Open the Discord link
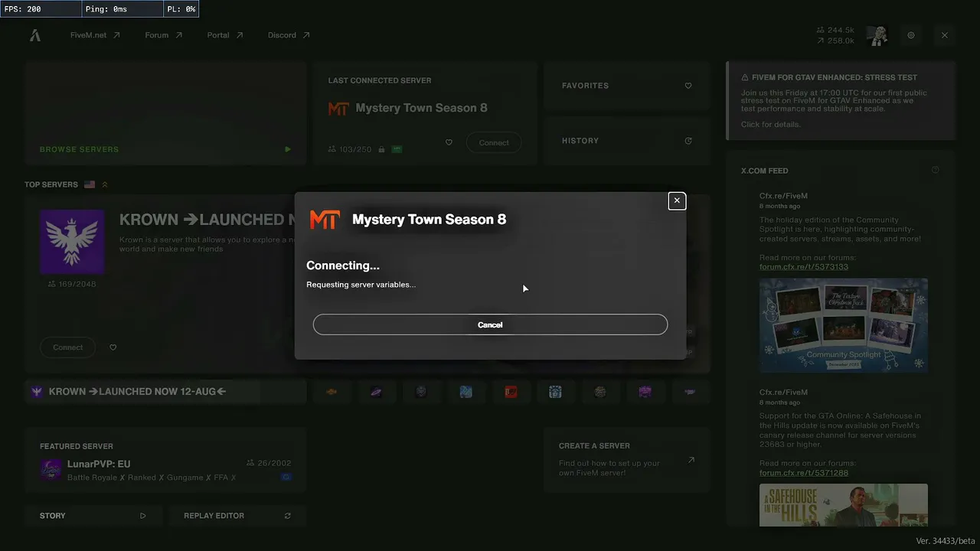 [289, 35]
